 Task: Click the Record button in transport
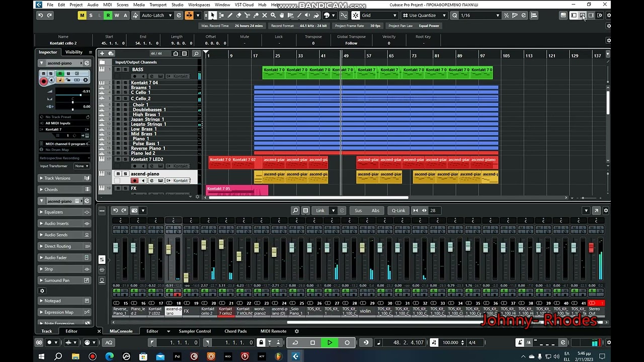click(x=347, y=342)
